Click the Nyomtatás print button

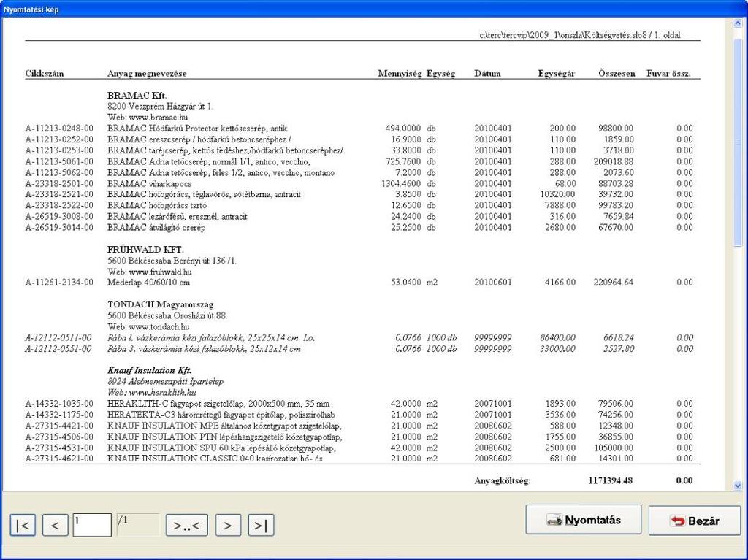coord(584,520)
